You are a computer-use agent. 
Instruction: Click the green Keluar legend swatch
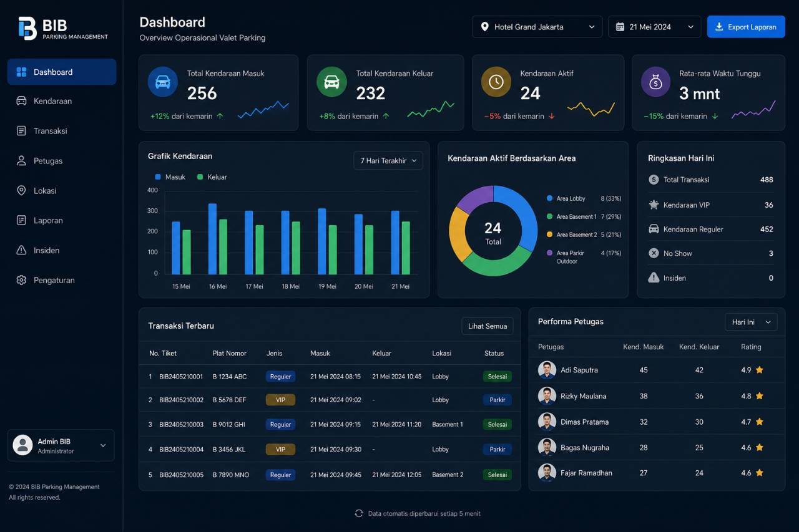click(x=200, y=177)
